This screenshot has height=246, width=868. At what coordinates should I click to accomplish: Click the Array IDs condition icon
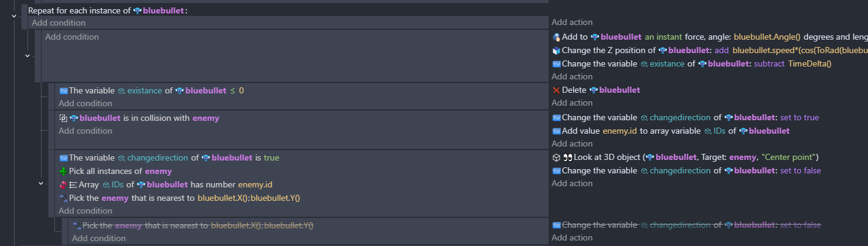tap(63, 185)
